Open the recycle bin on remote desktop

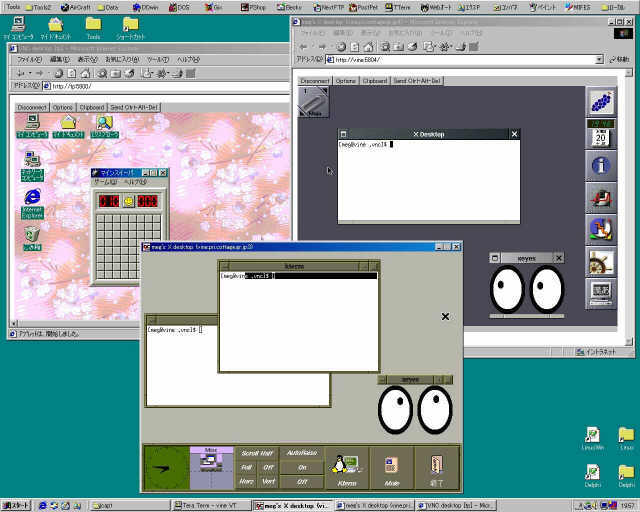point(32,236)
